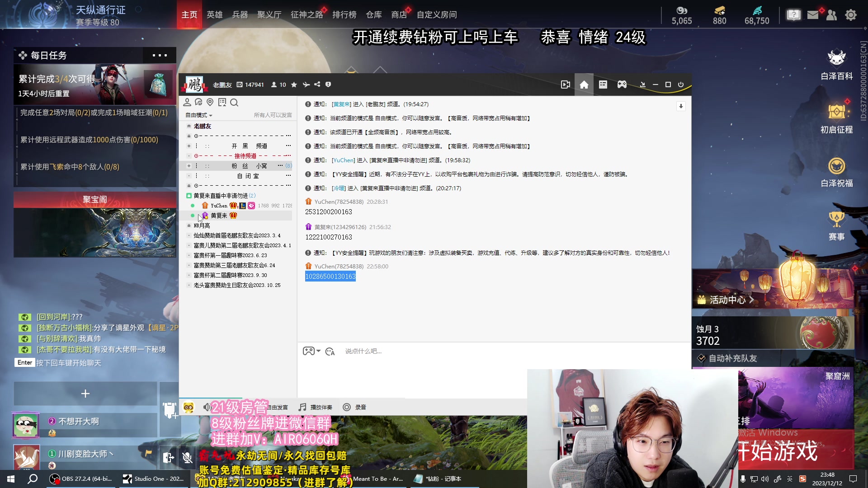Click scroll-to-bottom arrow in YY chat
The image size is (868, 488).
click(x=681, y=106)
